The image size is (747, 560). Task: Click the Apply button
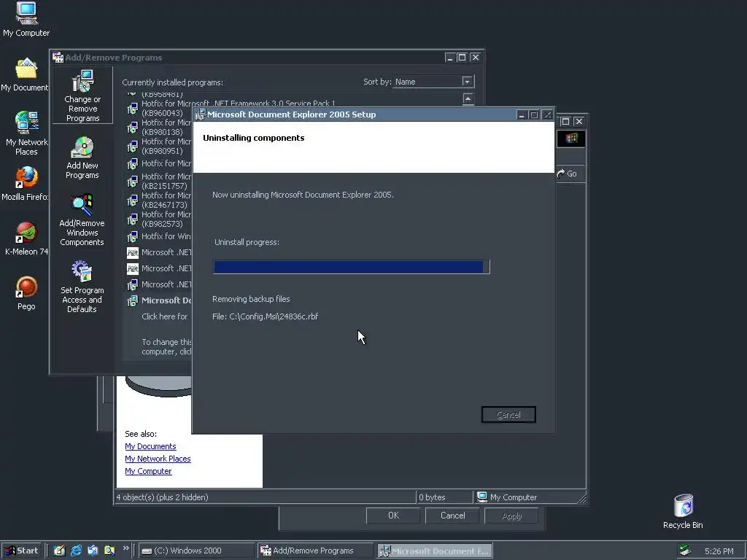pos(511,516)
